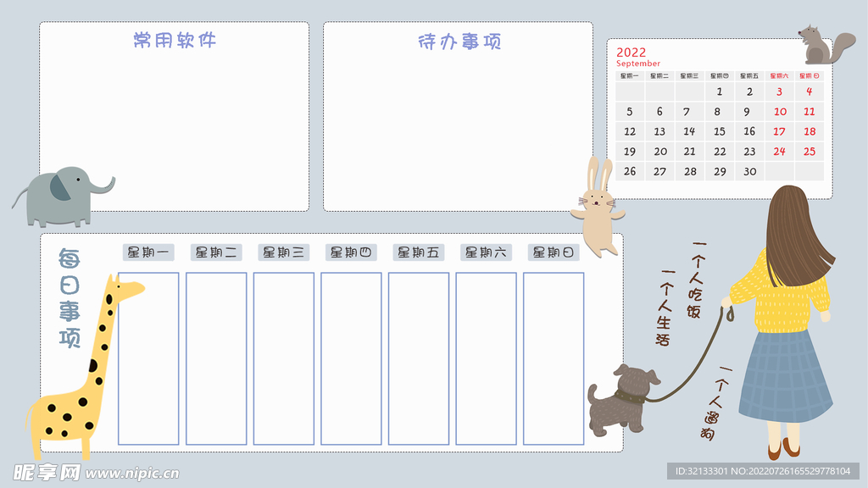Select the 星期五 column header in the planner
868x488 pixels.
[417, 252]
